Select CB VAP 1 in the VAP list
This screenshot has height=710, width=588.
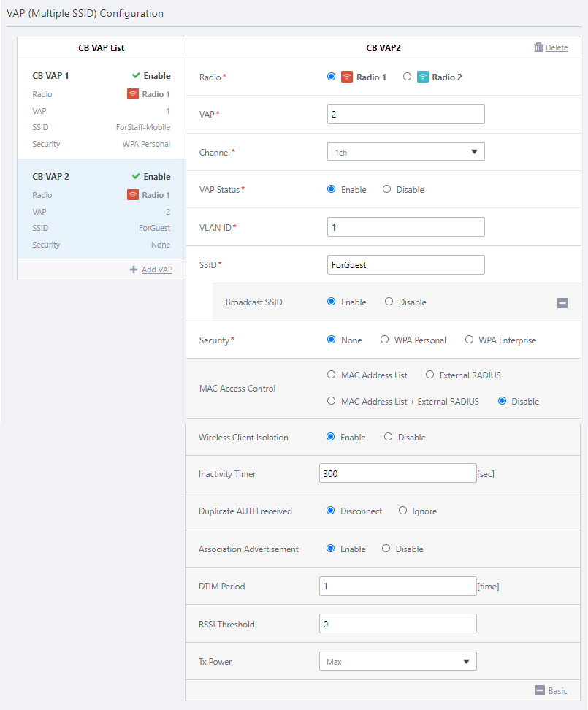click(101, 110)
